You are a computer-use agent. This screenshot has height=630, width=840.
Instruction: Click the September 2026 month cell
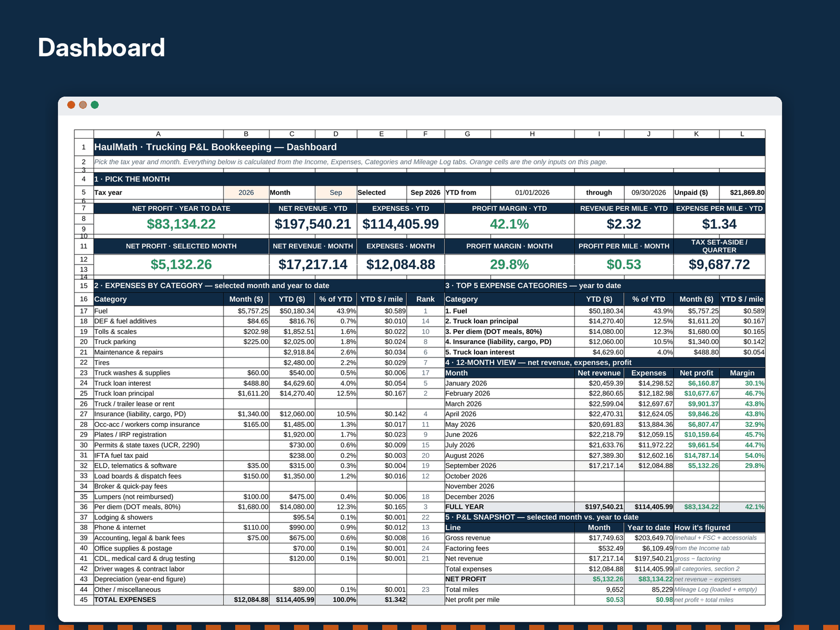(509, 466)
